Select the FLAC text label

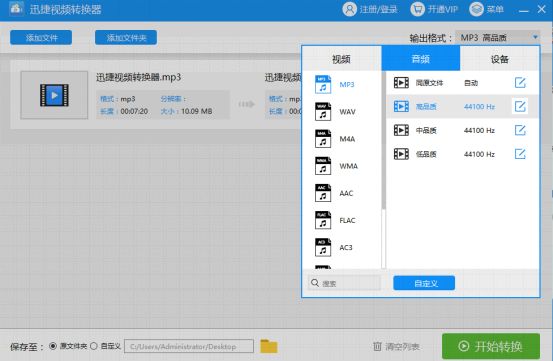pyautogui.click(x=347, y=220)
